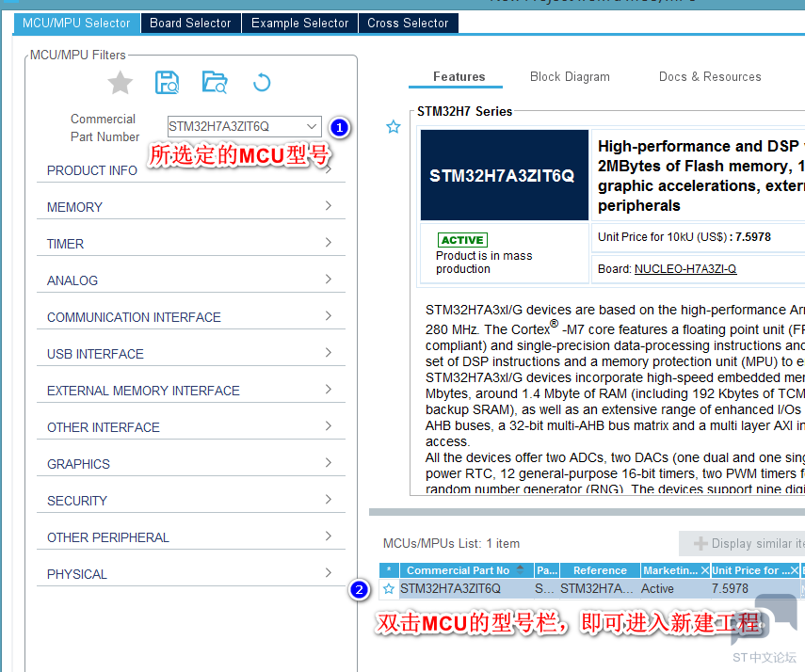Click the ACTIVE product status badge
The image size is (805, 672).
point(462,240)
